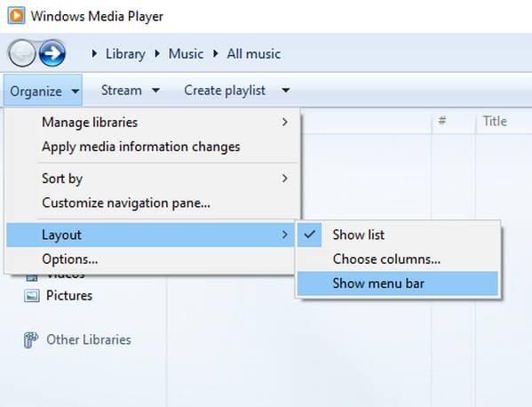
Task: Select Other Libraries in navigation pane
Action: tap(89, 339)
